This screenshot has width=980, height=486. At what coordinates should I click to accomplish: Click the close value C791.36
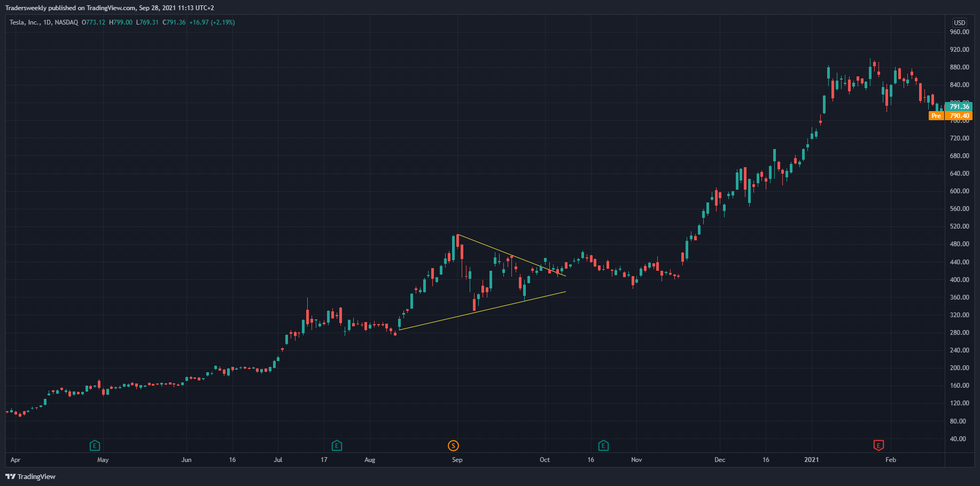[x=174, y=22]
